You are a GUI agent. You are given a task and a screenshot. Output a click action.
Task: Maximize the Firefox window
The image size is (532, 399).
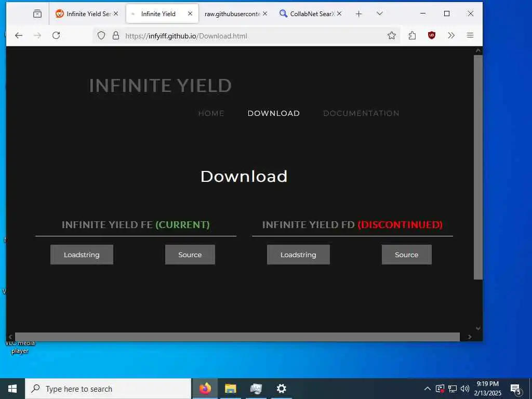[447, 14]
